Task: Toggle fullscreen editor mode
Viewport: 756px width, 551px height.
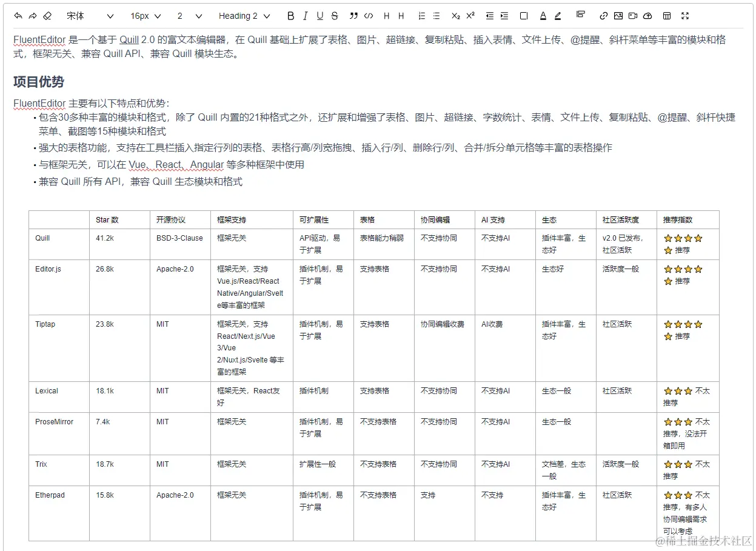Action: click(685, 16)
